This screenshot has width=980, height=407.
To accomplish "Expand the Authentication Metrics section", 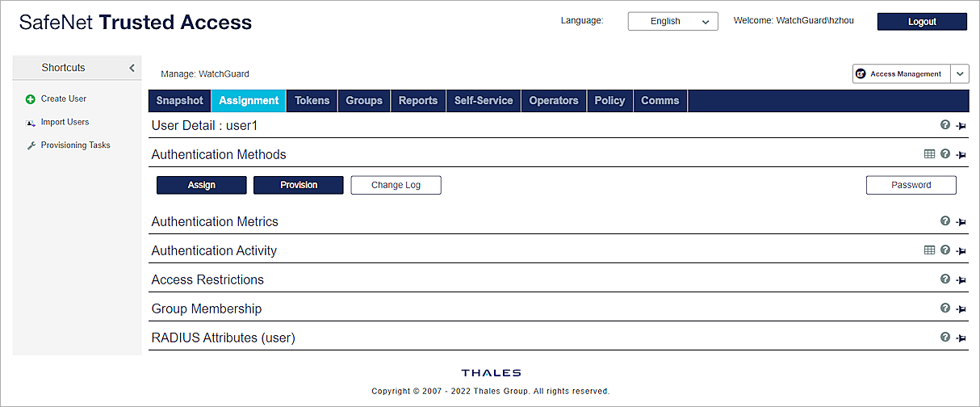I will 215,221.
